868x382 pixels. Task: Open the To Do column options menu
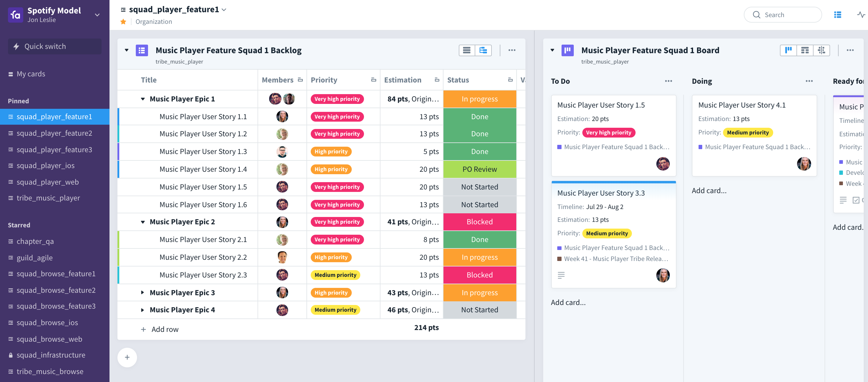668,81
